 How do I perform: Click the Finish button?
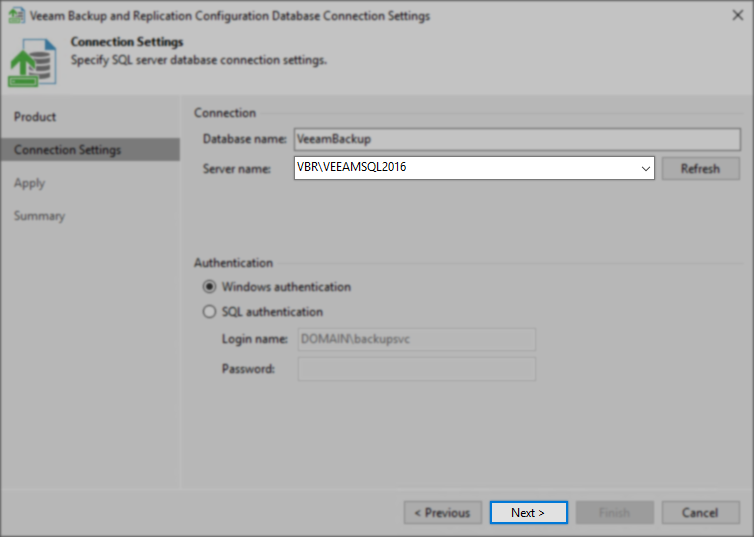click(615, 513)
